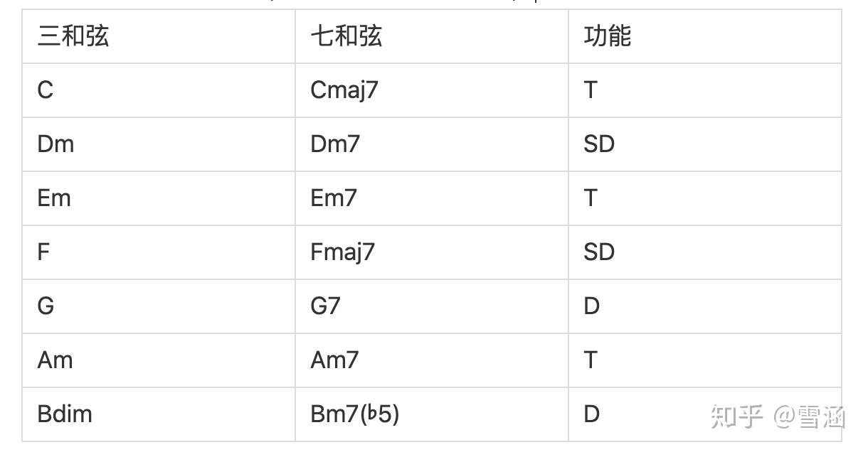Select the Bdim triad cell
This screenshot has width=868, height=452.
click(x=65, y=414)
